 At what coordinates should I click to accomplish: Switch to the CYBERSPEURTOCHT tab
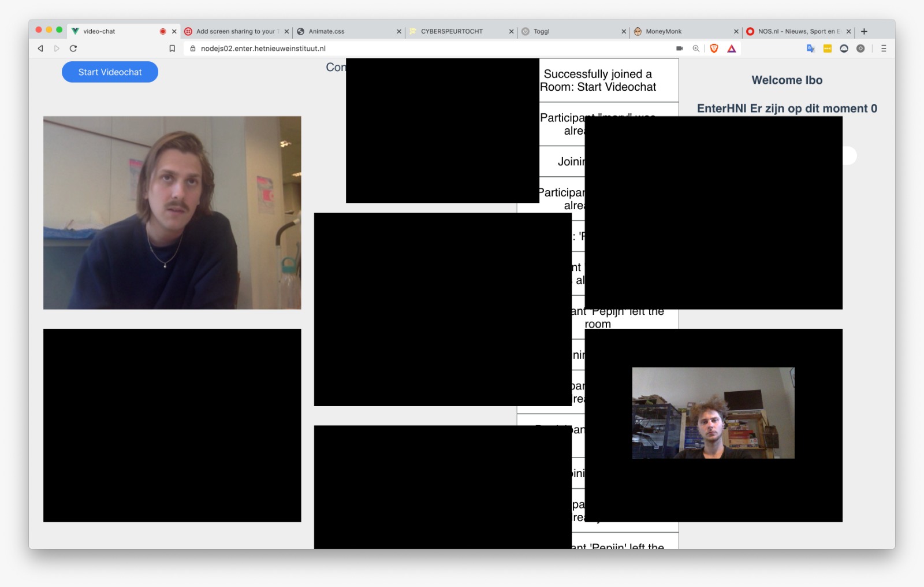pos(460,31)
